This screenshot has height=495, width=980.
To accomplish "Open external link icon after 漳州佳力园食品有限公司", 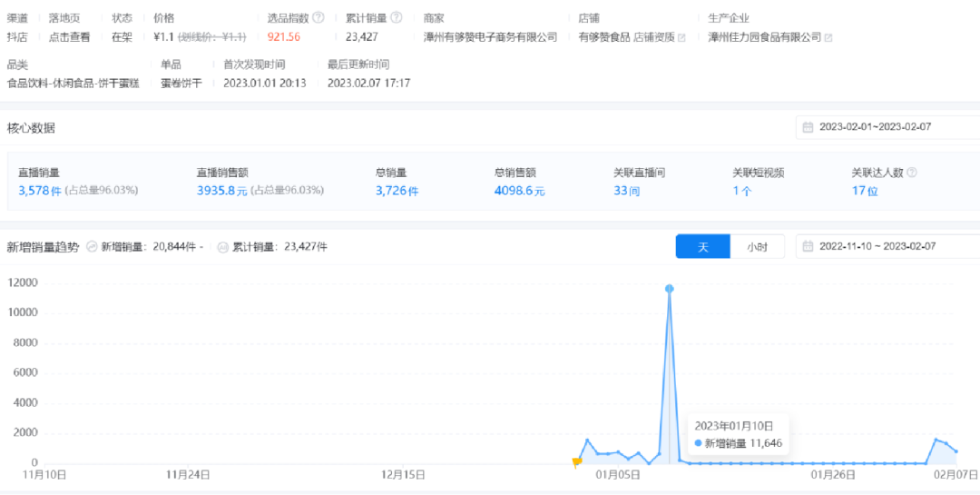I will pyautogui.click(x=828, y=37).
